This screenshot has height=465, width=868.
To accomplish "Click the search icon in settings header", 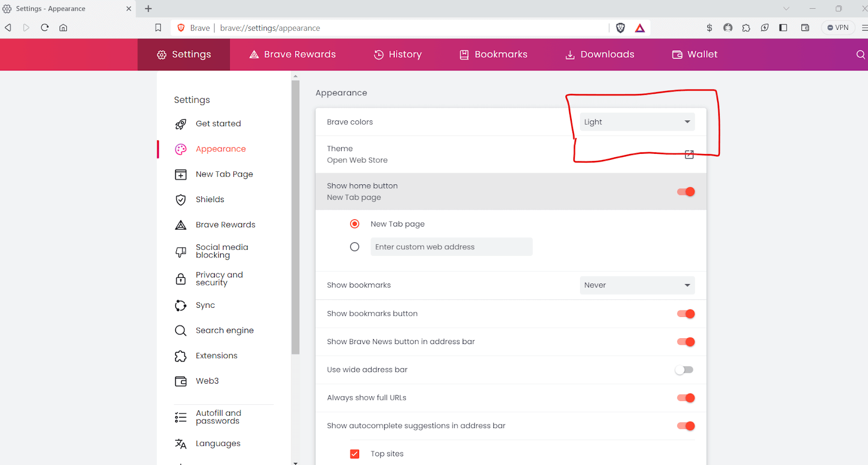I will click(x=861, y=54).
